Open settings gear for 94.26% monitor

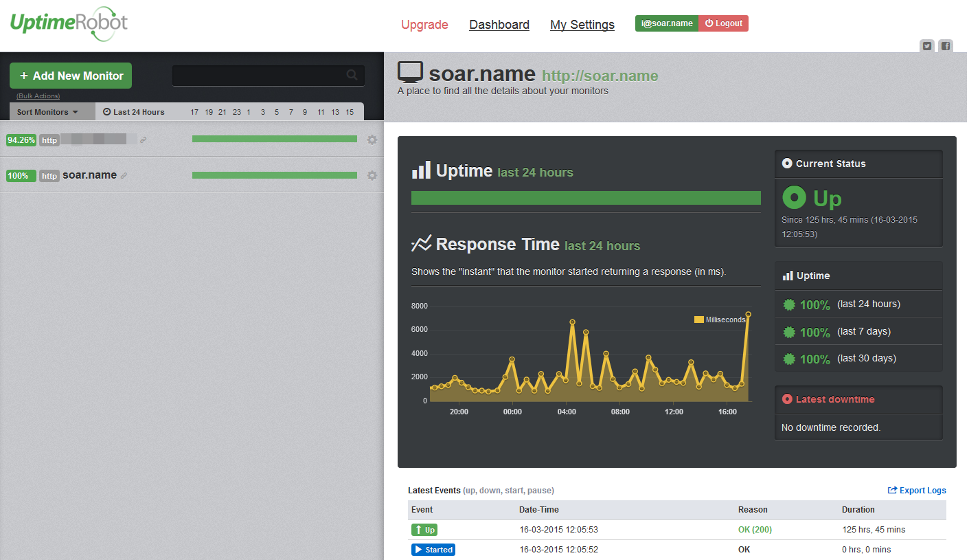[x=372, y=139]
